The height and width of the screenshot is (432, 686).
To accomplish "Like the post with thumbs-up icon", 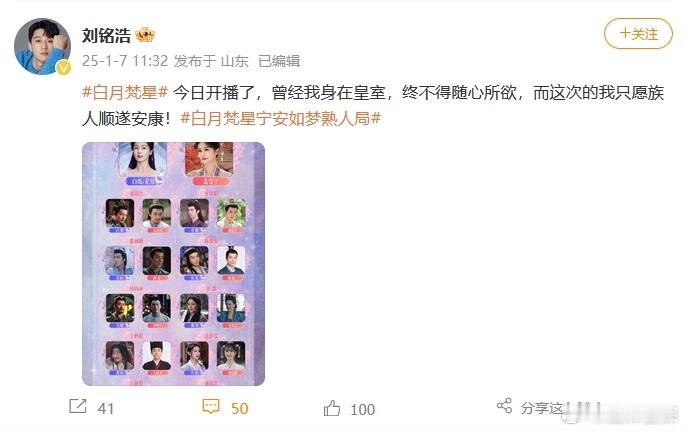I will [x=332, y=408].
